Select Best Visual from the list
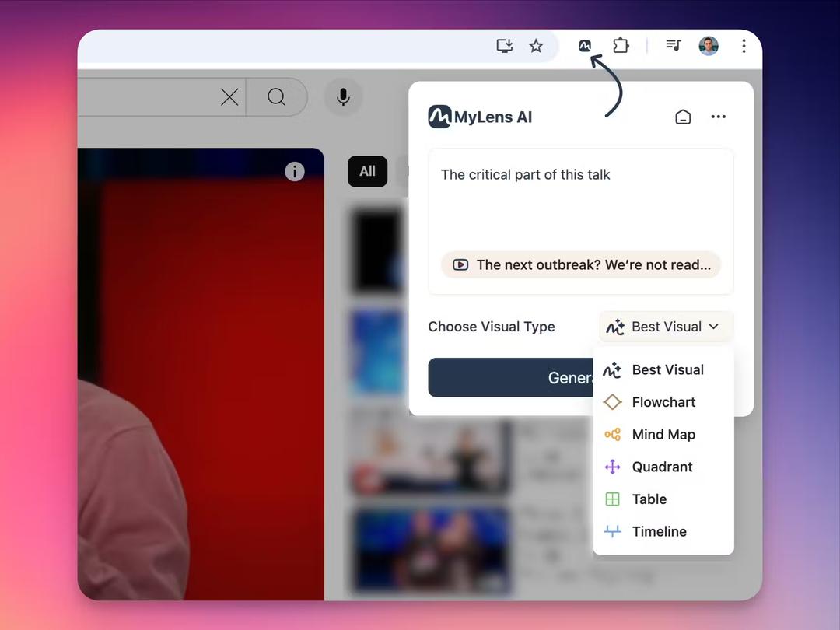This screenshot has width=840, height=630. click(x=663, y=369)
